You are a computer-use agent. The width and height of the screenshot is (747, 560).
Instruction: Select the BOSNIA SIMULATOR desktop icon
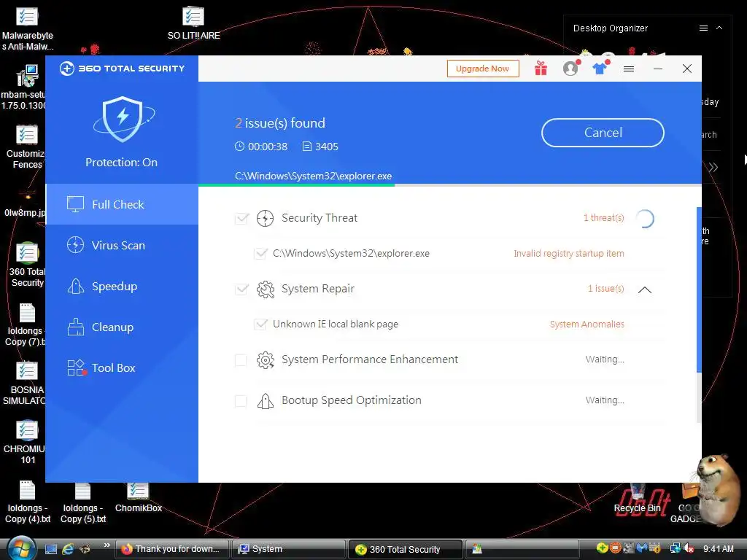click(x=25, y=383)
